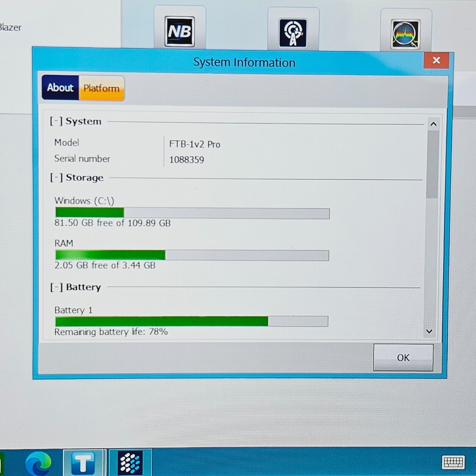Screen dimensions: 476x476
Task: Collapse the System section
Action: (56, 121)
